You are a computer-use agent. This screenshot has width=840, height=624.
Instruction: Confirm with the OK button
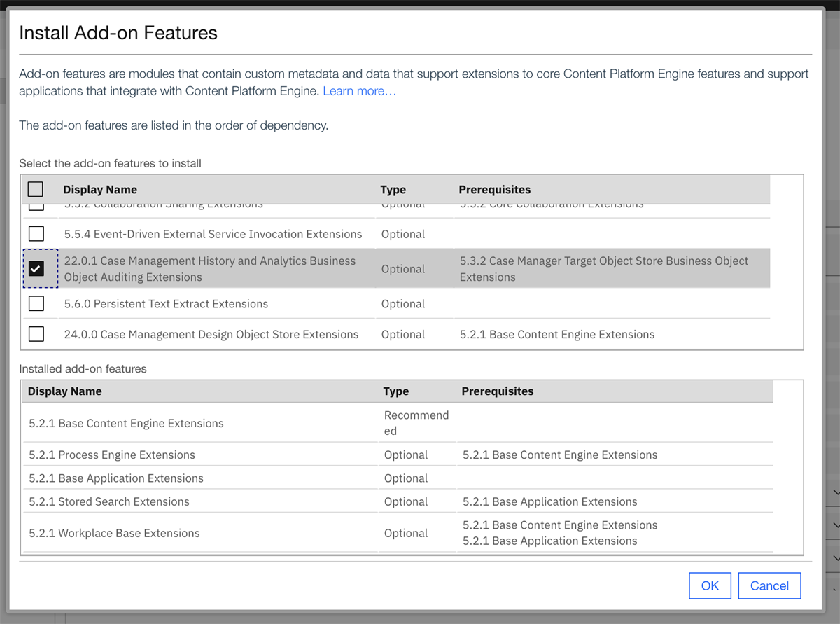[x=710, y=585]
